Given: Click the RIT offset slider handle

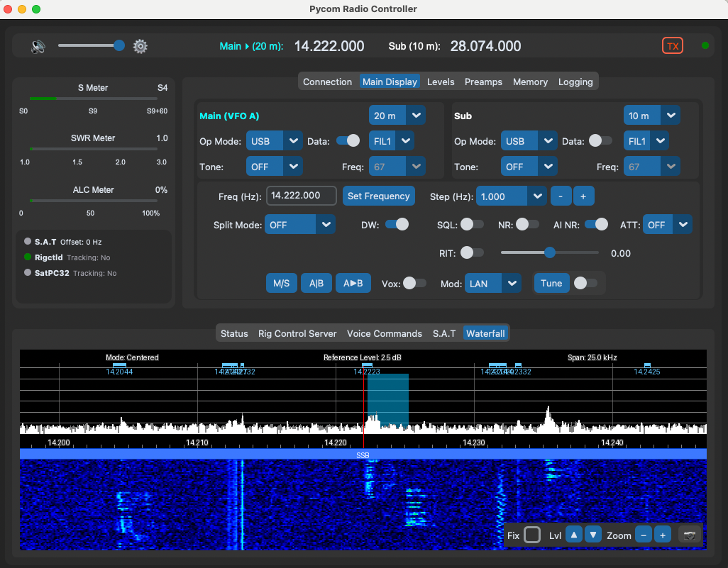Looking at the screenshot, I should pyautogui.click(x=550, y=252).
